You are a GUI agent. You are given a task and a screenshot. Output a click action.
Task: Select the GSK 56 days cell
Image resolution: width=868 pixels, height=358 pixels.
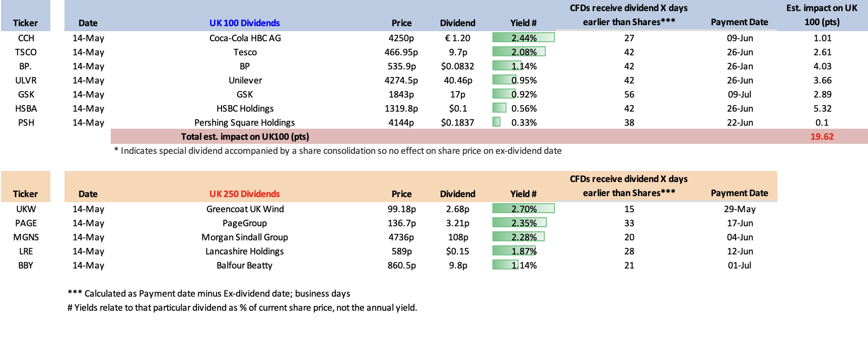629,95
